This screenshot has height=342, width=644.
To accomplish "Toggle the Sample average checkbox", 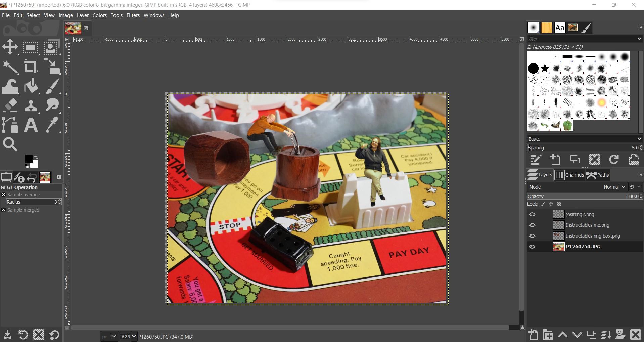I will (x=4, y=195).
